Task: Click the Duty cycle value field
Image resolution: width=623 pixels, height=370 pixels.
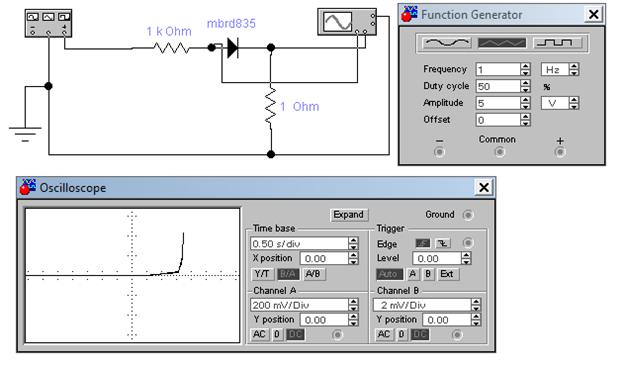Action: tap(498, 86)
